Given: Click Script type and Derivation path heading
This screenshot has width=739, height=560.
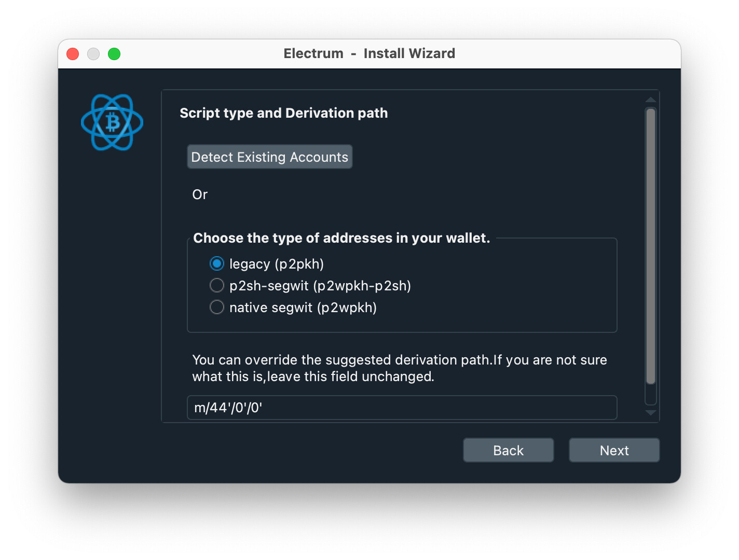Looking at the screenshot, I should (x=284, y=113).
